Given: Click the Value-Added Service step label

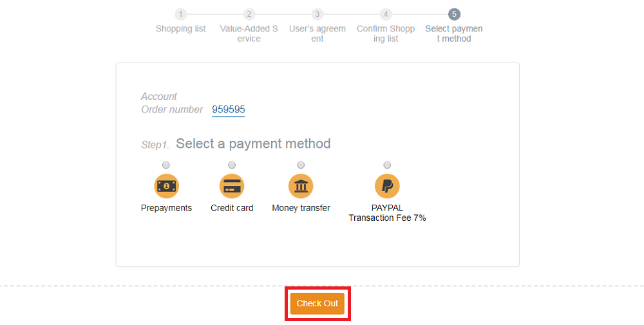Looking at the screenshot, I should 249,33.
